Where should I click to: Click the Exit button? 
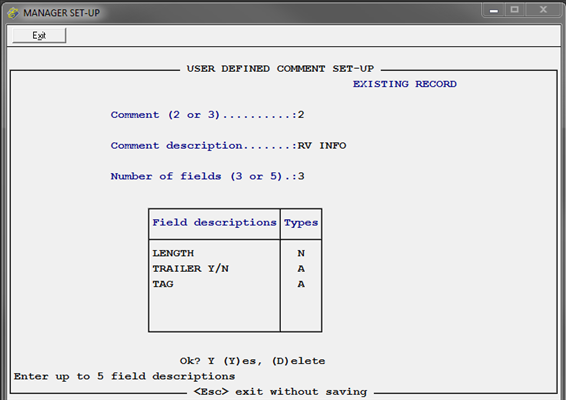[x=39, y=35]
